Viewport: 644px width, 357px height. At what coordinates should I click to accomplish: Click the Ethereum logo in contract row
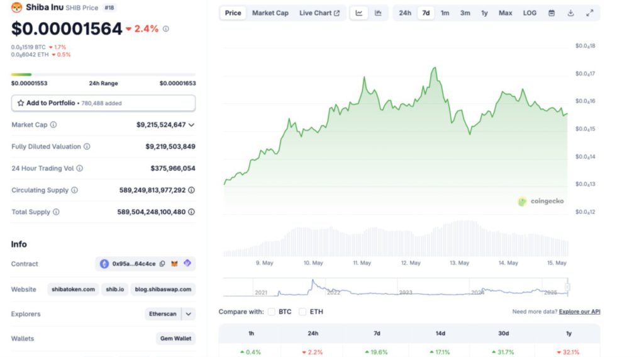104,264
